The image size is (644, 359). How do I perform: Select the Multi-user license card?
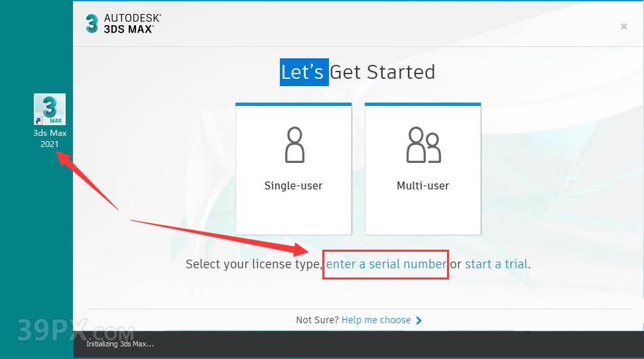422,169
